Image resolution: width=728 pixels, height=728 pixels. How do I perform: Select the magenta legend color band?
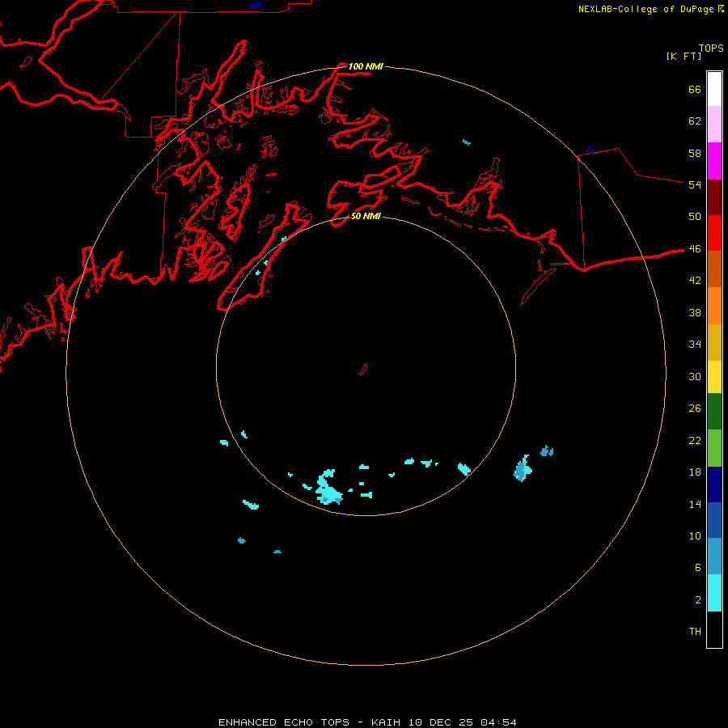click(714, 161)
